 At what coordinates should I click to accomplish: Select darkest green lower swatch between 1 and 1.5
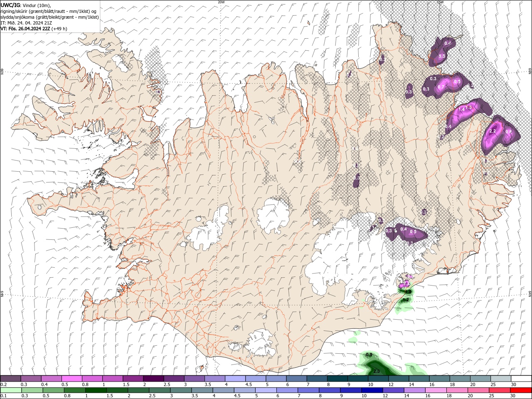[x=96, y=390]
